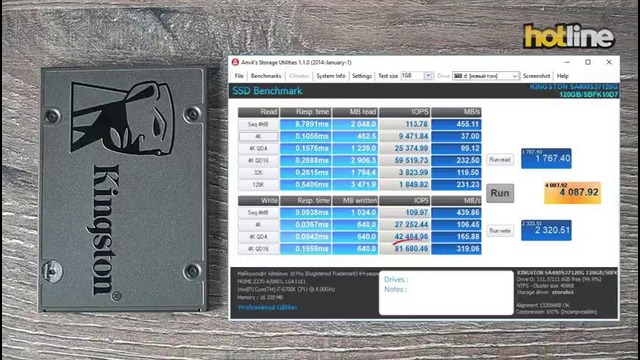Click the 231.23 MB/s read value
Screen dimensions: 640x360
click(x=456, y=184)
